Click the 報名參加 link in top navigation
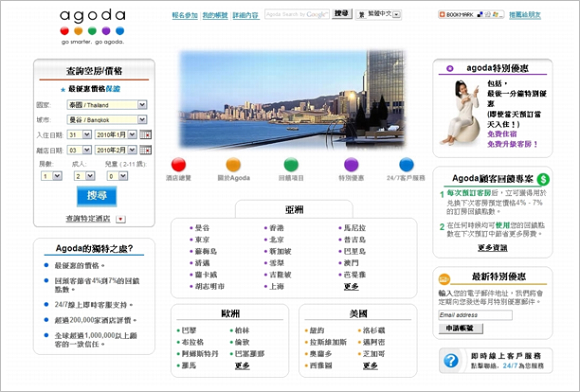Viewport: 580px width, 392px height. coord(185,15)
